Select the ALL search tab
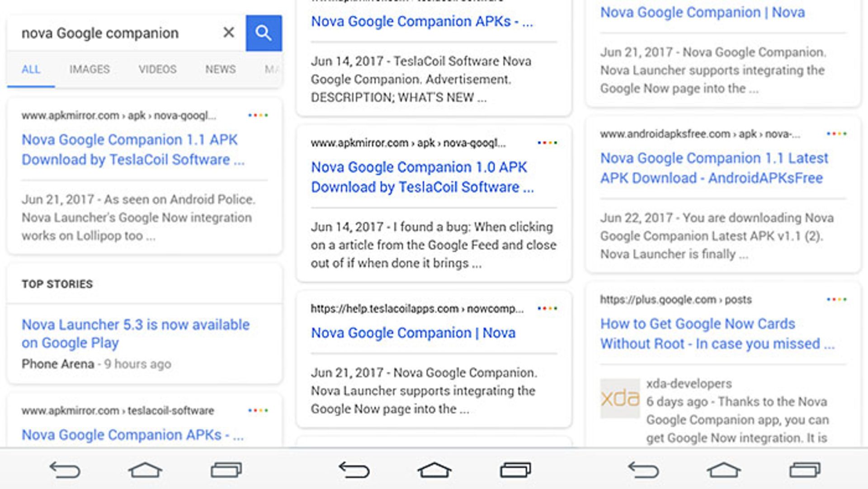Viewport: 868px width, 489px height. click(31, 69)
